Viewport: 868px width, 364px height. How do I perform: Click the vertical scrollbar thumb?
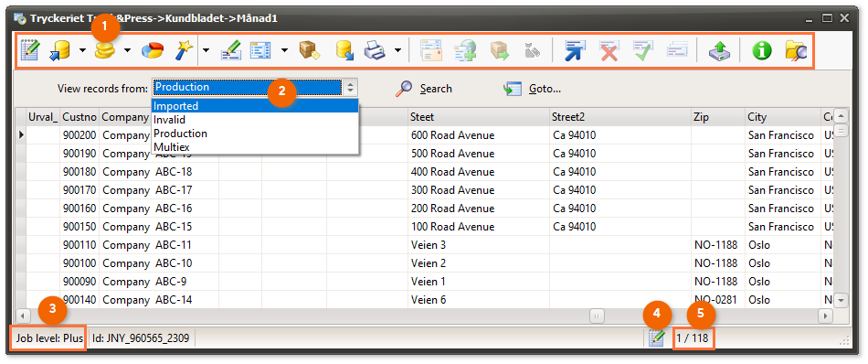point(841,131)
